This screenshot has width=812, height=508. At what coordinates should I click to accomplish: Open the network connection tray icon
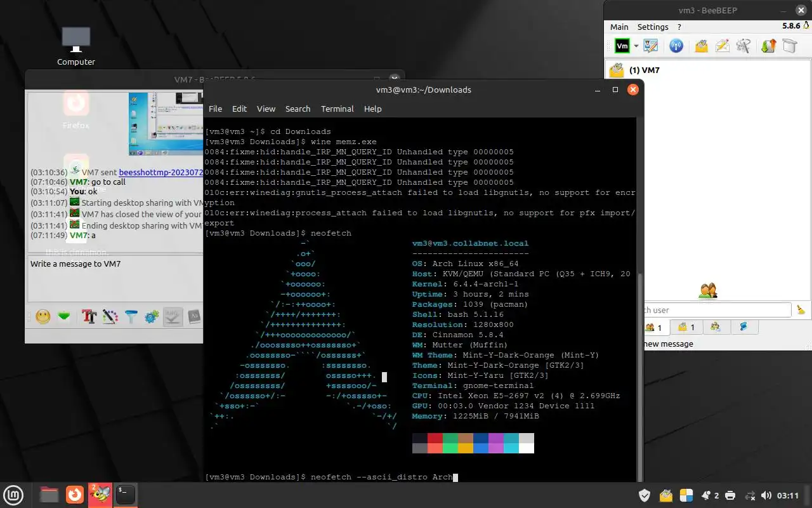tap(749, 495)
